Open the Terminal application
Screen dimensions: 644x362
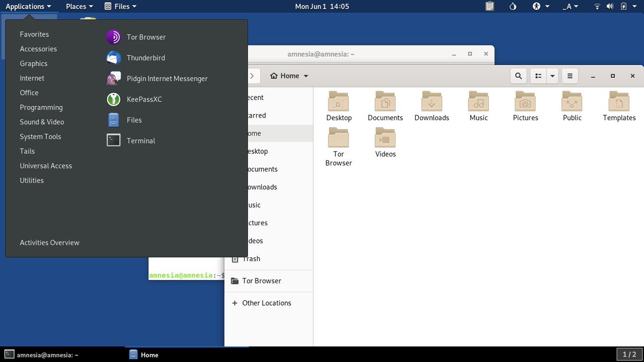pos(141,141)
